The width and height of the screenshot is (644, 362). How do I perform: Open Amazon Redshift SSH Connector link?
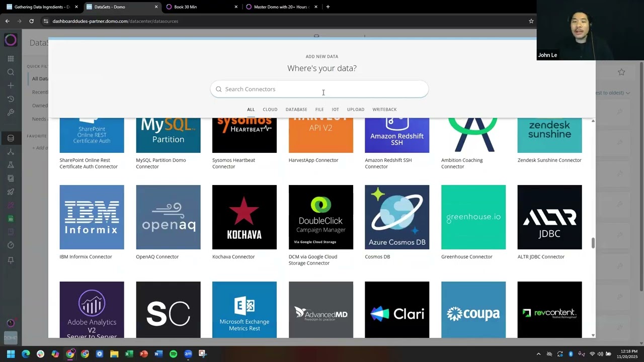[x=388, y=163]
